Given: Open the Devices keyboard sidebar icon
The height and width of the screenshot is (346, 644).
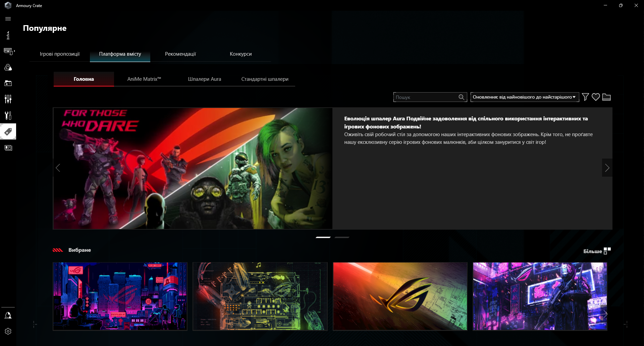Looking at the screenshot, I should tap(8, 51).
